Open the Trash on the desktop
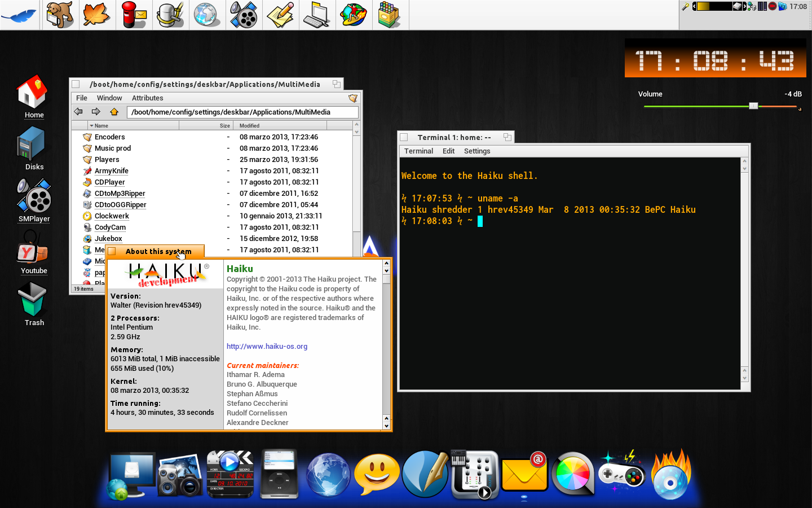The width and height of the screenshot is (812, 508). click(x=33, y=305)
